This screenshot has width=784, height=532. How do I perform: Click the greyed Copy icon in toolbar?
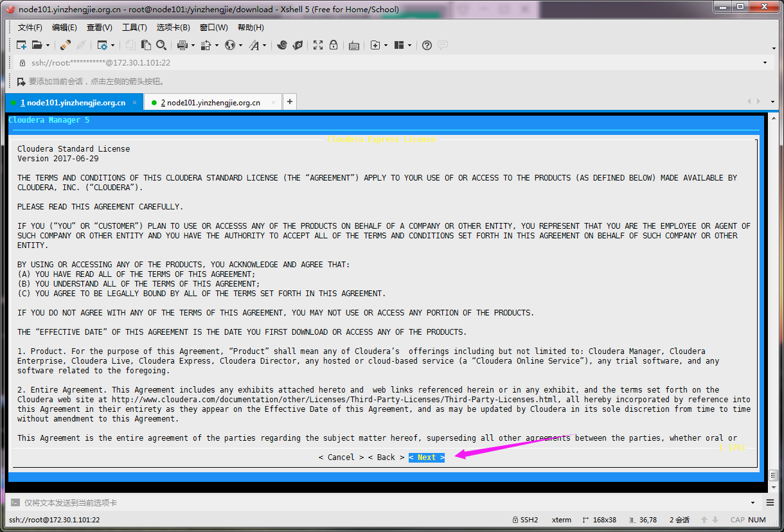[130, 45]
